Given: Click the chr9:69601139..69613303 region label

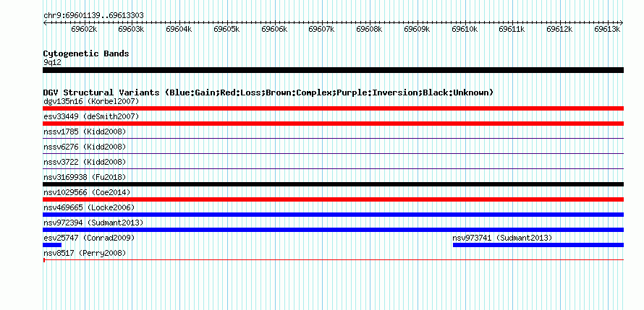Looking at the screenshot, I should tap(93, 16).
